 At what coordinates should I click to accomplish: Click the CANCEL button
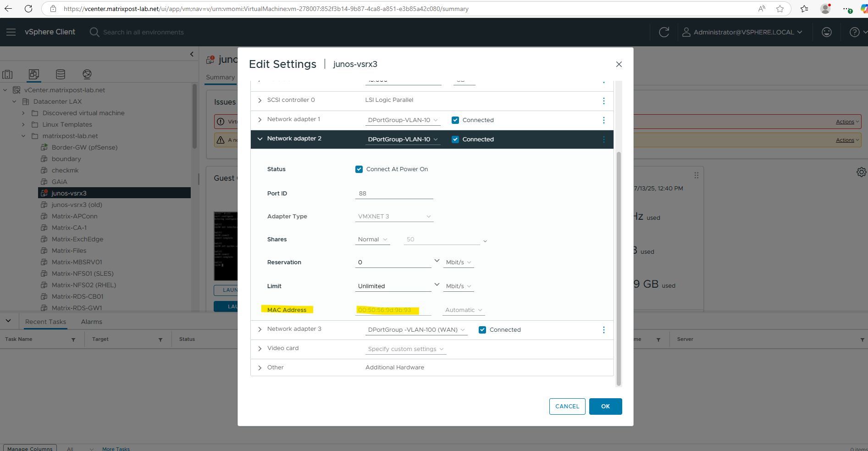pyautogui.click(x=567, y=406)
